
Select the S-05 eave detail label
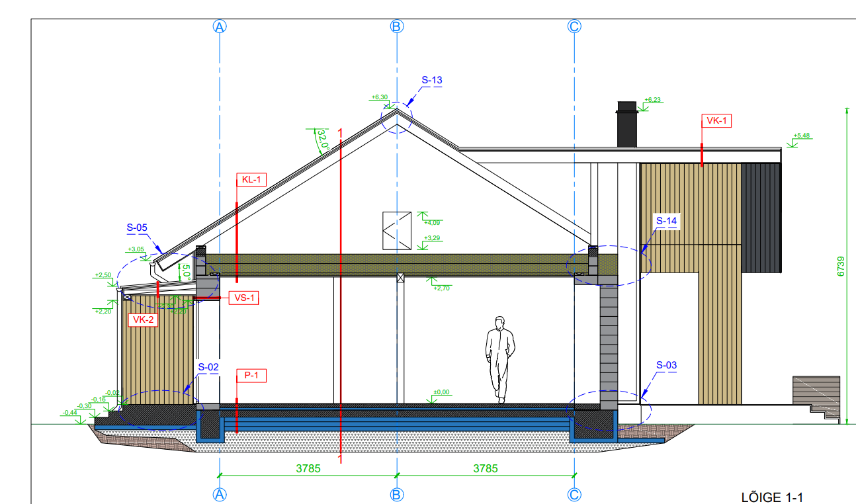137,228
